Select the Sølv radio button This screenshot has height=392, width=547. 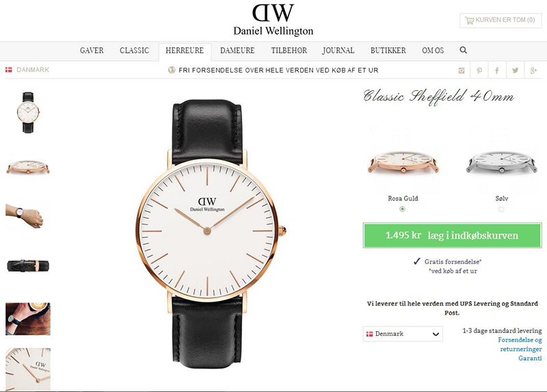501,209
